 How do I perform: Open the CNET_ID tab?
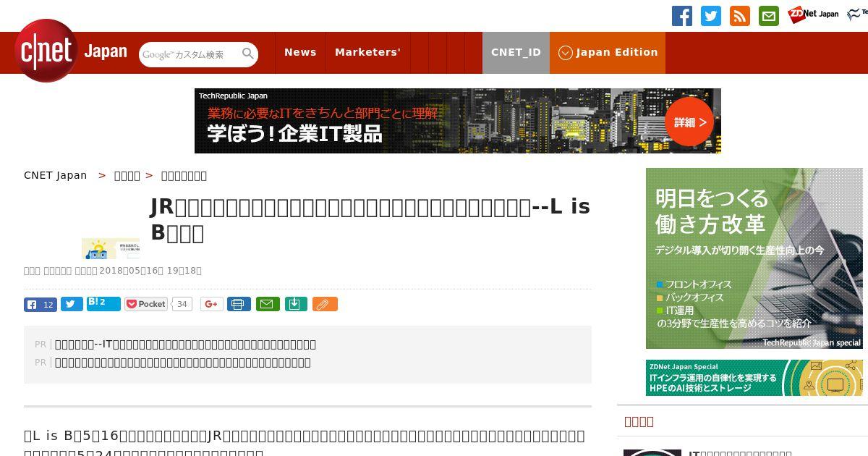pyautogui.click(x=516, y=52)
